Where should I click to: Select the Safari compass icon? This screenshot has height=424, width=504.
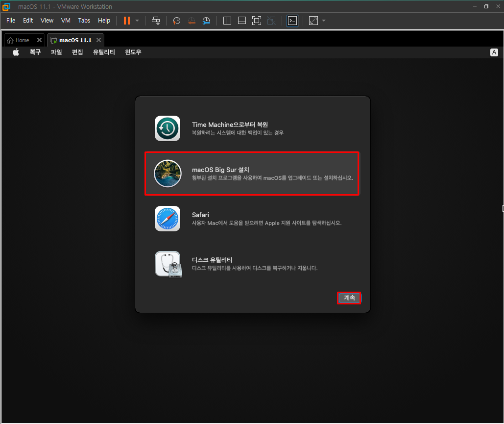pyautogui.click(x=168, y=219)
